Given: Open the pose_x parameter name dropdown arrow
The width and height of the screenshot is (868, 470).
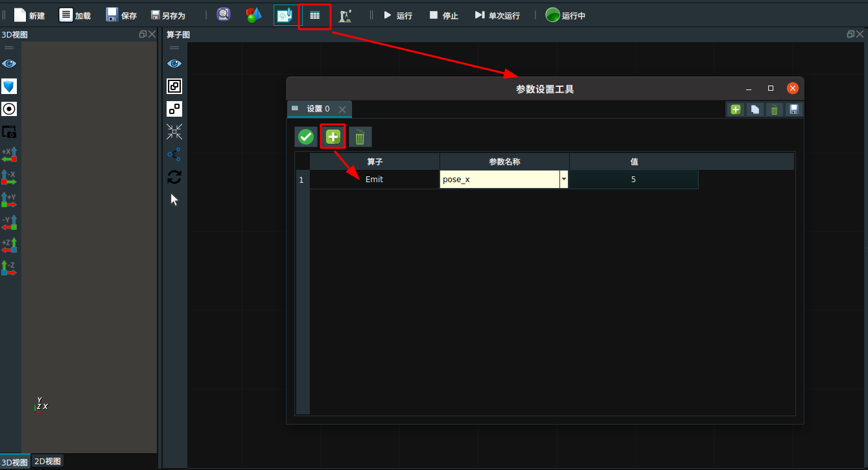Looking at the screenshot, I should click(x=564, y=180).
